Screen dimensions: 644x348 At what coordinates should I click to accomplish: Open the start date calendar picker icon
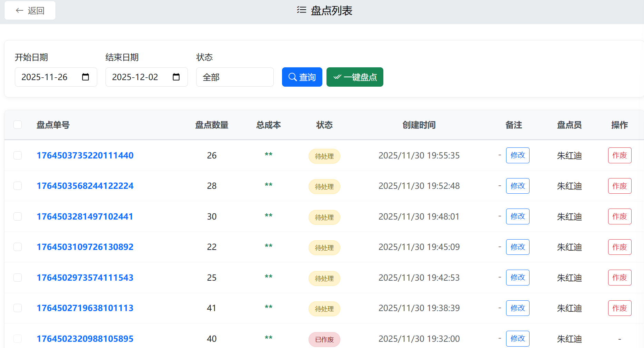(86, 77)
